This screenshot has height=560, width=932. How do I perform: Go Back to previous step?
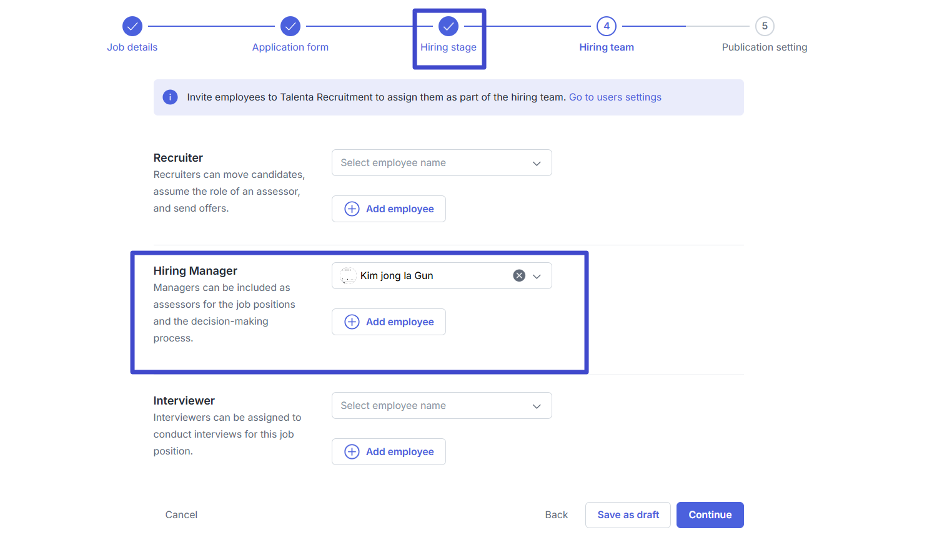click(556, 515)
